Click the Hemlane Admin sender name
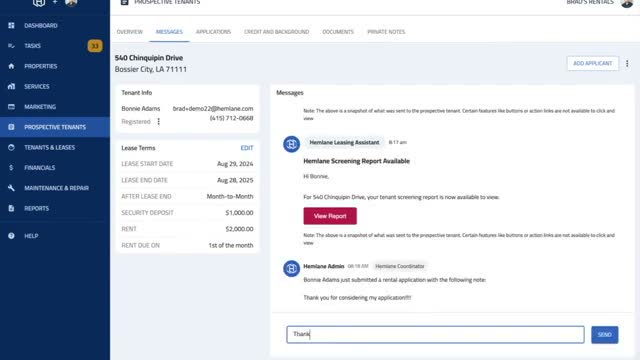The width and height of the screenshot is (640, 360). tap(324, 266)
